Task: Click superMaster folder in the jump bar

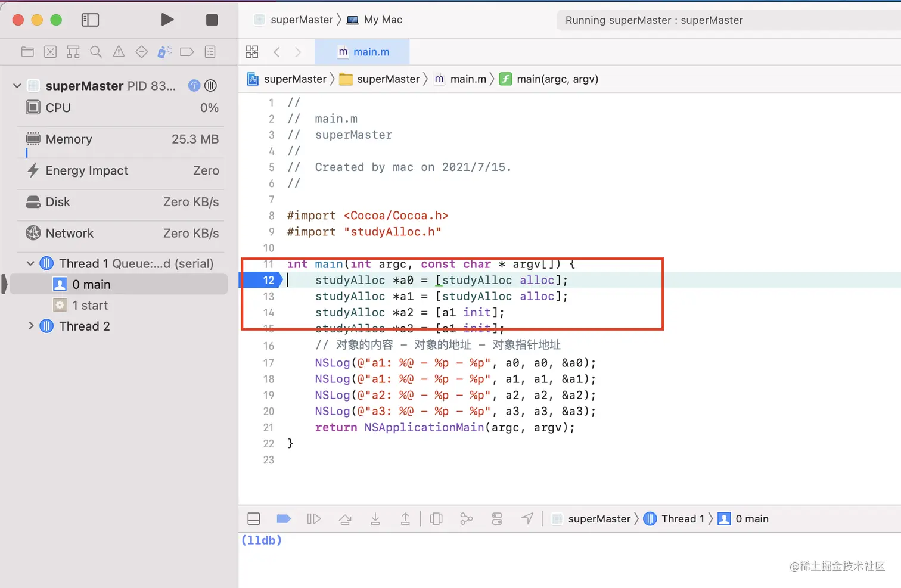Action: (x=380, y=79)
